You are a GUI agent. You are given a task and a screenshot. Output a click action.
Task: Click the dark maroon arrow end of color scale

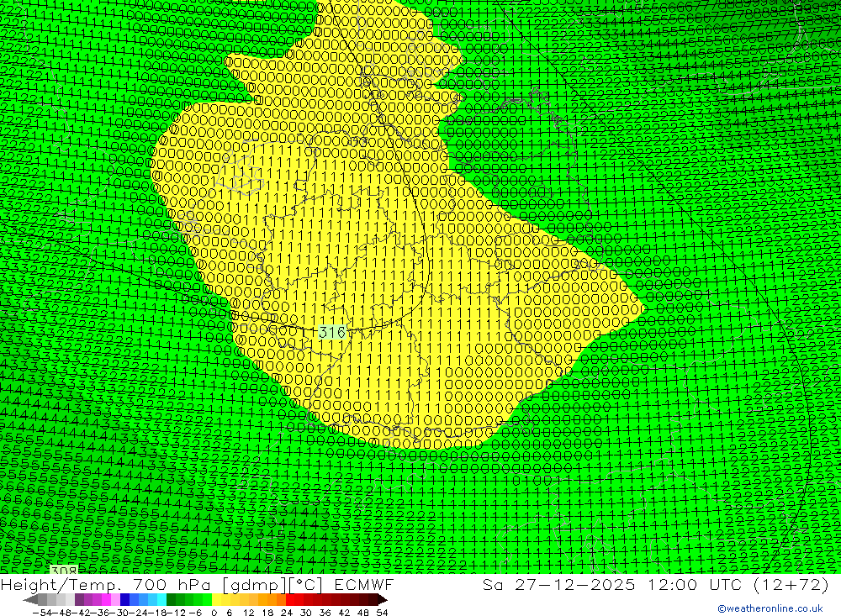click(382, 599)
